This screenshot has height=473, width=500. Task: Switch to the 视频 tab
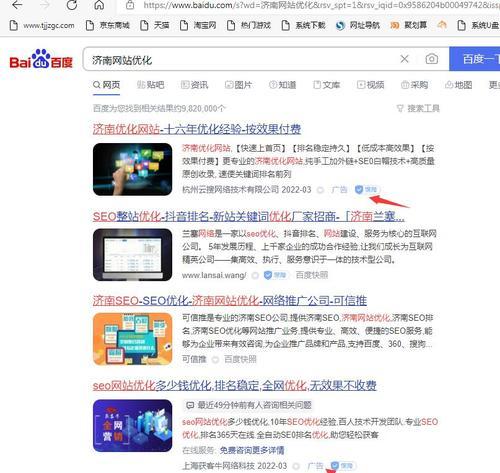370,85
